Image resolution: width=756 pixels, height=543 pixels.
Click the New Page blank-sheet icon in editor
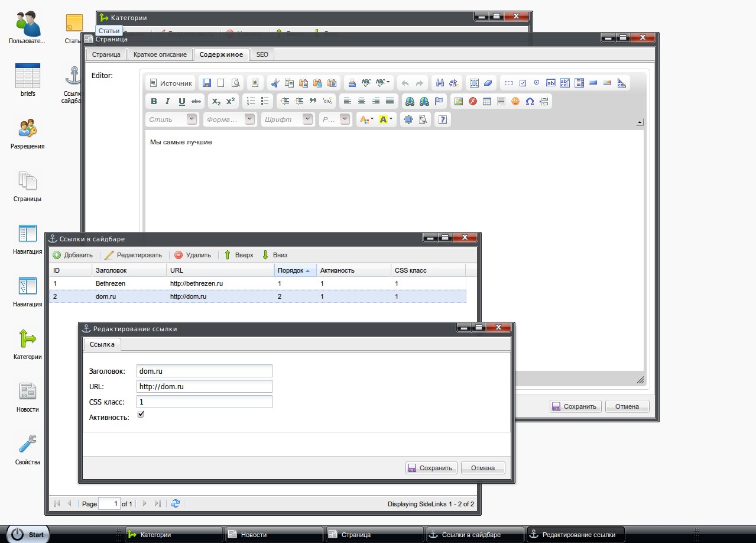pyautogui.click(x=221, y=83)
